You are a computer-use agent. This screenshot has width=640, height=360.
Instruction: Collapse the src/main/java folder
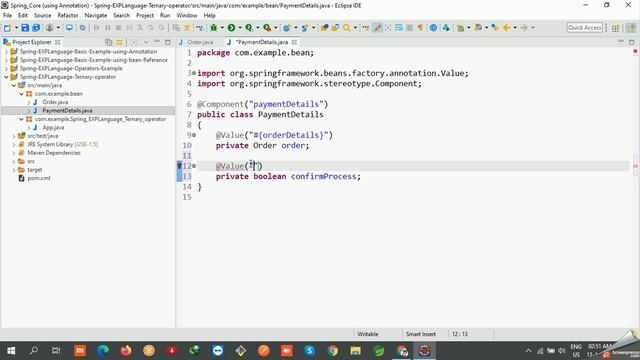(14, 85)
